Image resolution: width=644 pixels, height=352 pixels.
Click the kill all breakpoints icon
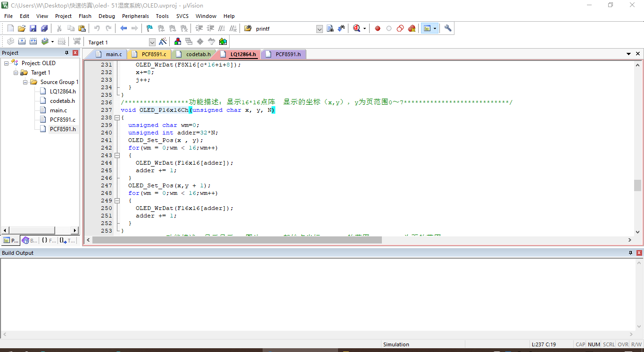(x=412, y=28)
